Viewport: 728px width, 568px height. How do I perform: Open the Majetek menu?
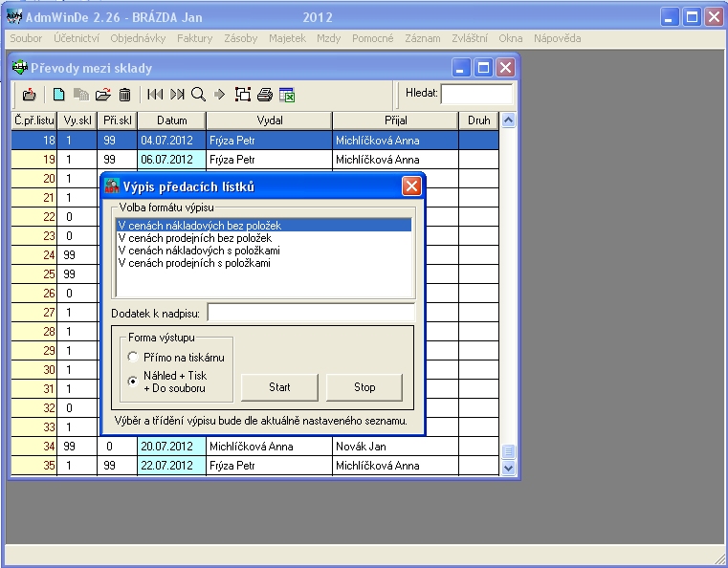coord(287,38)
